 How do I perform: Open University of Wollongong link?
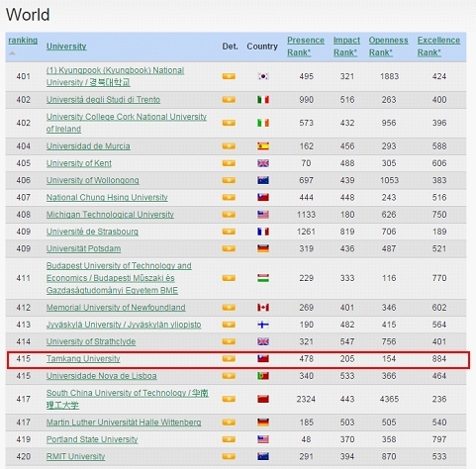92,180
